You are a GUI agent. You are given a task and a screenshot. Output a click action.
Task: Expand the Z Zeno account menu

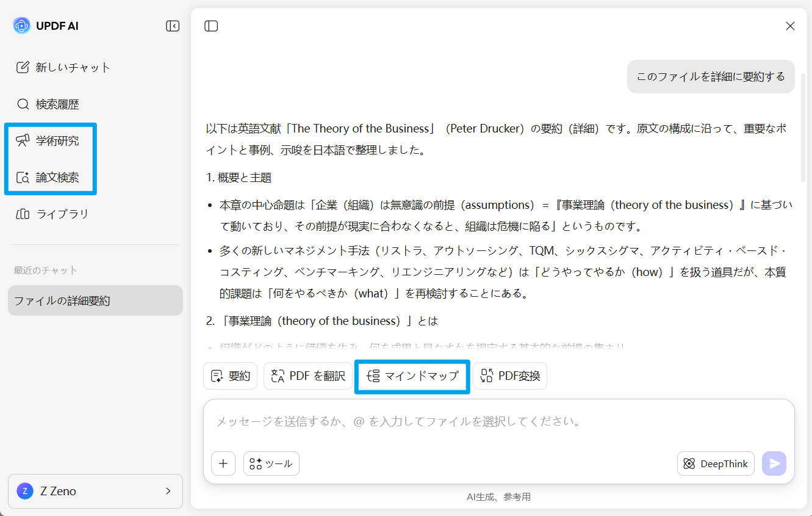click(x=95, y=491)
